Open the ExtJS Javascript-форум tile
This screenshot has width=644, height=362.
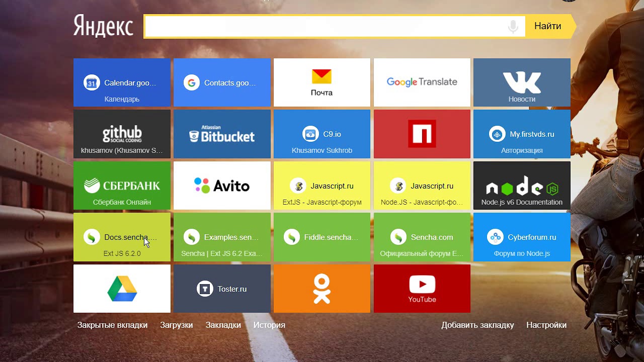click(x=322, y=186)
